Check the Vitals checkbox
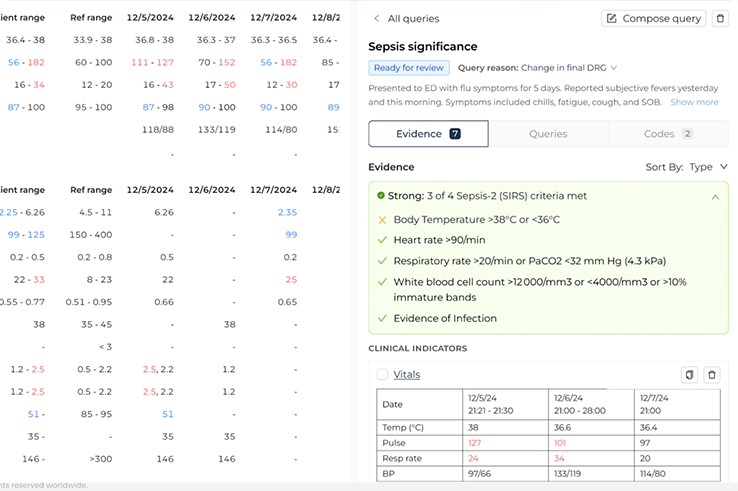 coord(382,375)
